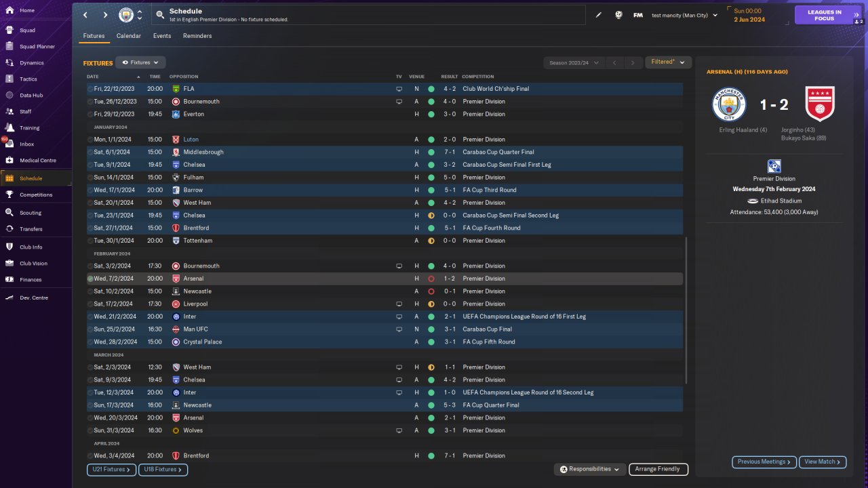The image size is (868, 488).
Task: Open the Luton club link
Action: [191, 140]
